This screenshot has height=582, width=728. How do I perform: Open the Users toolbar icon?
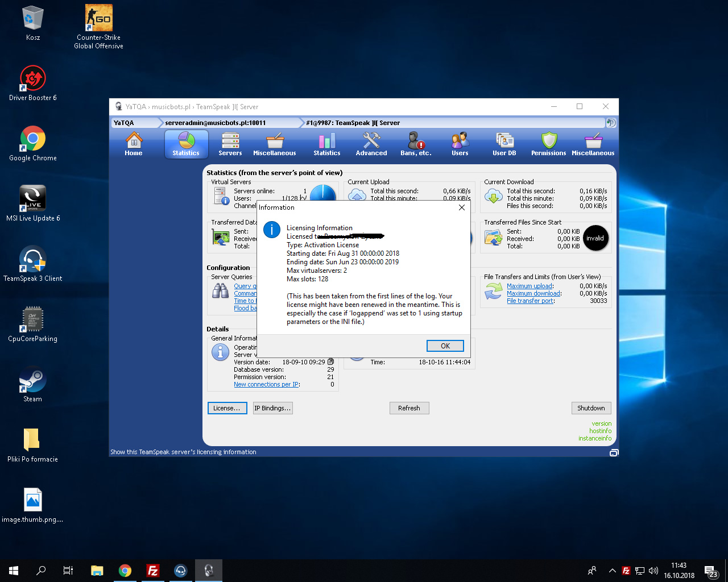460,144
